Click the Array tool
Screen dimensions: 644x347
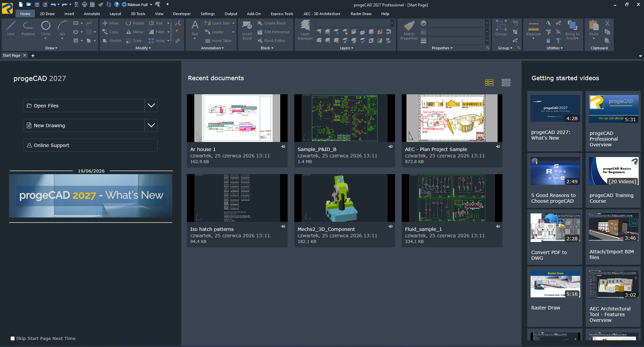157,41
